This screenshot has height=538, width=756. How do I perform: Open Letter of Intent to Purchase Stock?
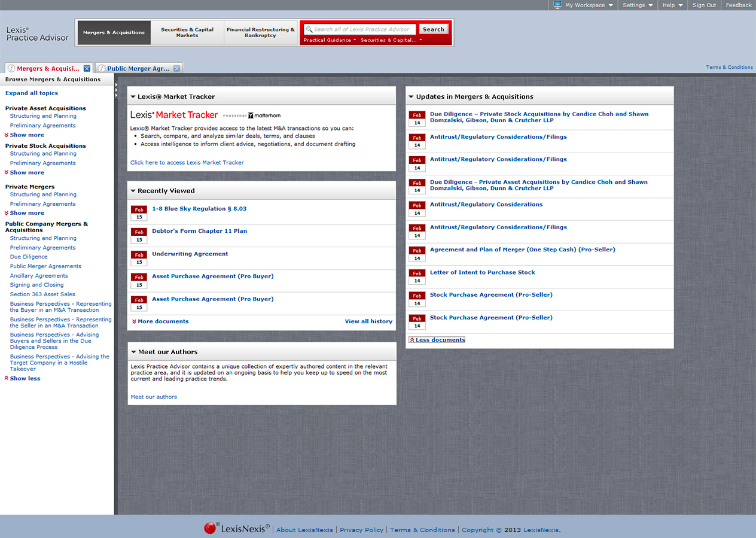(483, 272)
